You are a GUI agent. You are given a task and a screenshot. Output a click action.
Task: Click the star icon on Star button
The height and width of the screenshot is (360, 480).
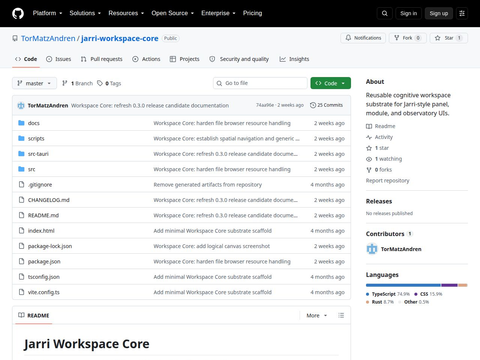click(438, 38)
